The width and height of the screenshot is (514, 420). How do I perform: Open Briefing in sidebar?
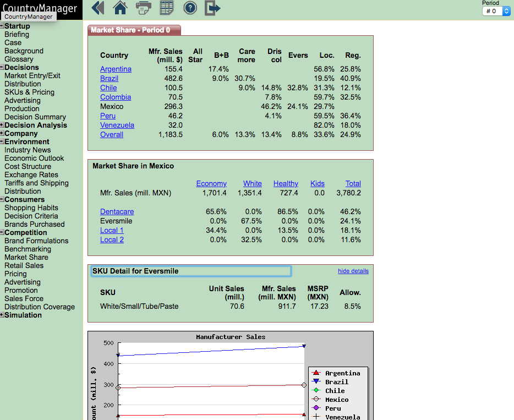point(17,35)
